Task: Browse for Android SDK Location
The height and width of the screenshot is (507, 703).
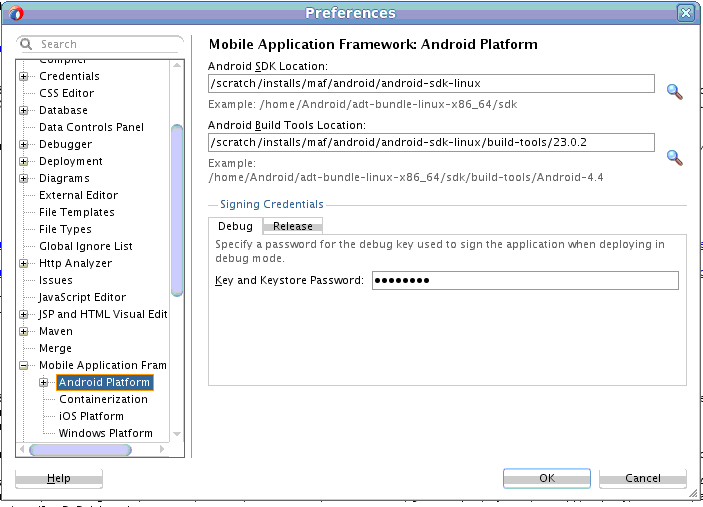Action: [x=674, y=92]
